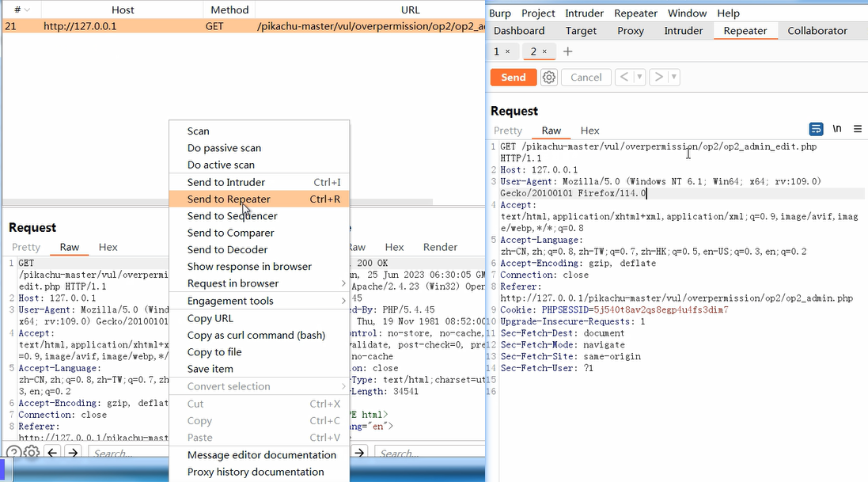Select Repeater sub-tab 1

point(497,51)
